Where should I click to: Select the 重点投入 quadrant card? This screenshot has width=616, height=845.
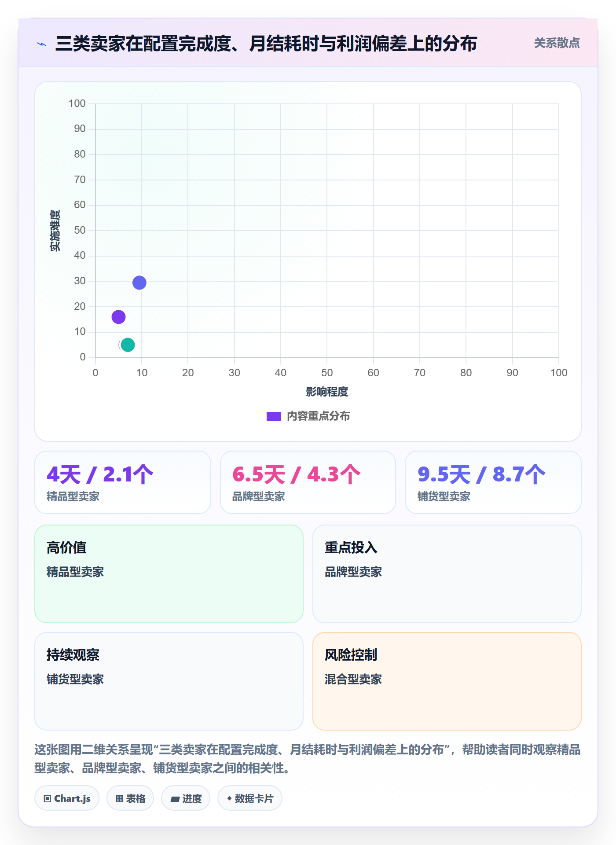click(447, 574)
